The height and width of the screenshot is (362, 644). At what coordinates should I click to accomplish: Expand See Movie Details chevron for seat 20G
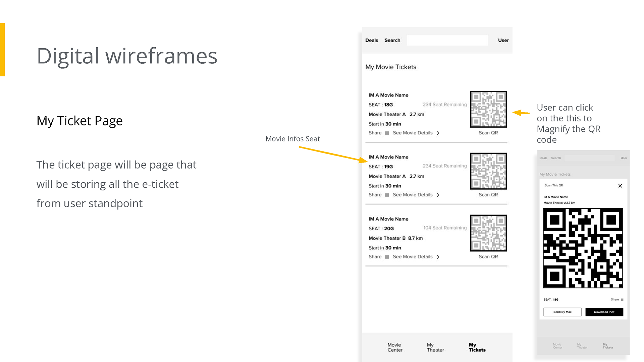[438, 257]
